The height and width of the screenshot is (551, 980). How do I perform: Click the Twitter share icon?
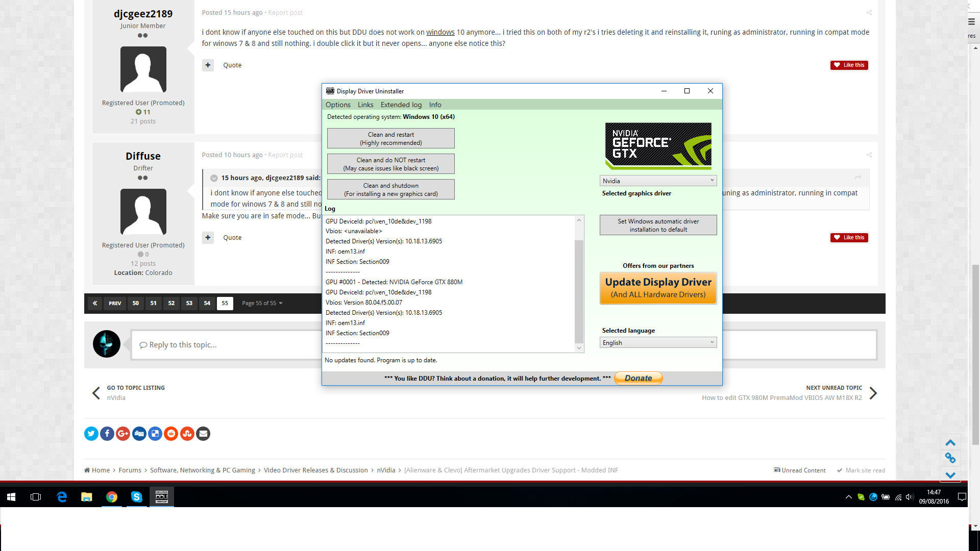[91, 434]
